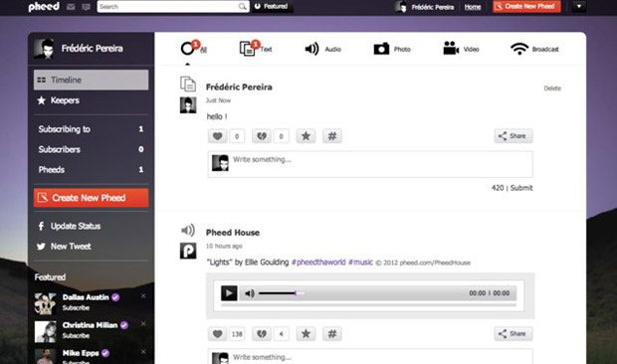Switch to the Broadcast filter tab

(534, 49)
